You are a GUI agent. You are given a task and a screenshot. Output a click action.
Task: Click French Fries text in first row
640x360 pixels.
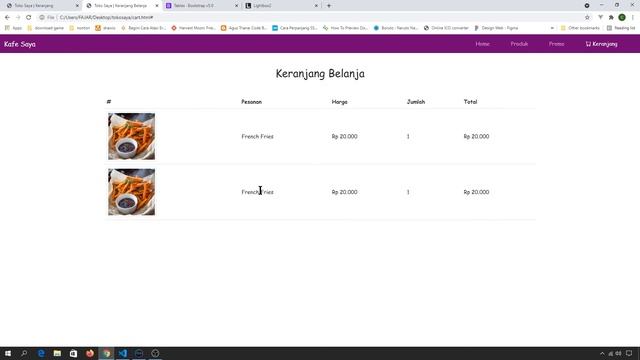click(x=257, y=136)
